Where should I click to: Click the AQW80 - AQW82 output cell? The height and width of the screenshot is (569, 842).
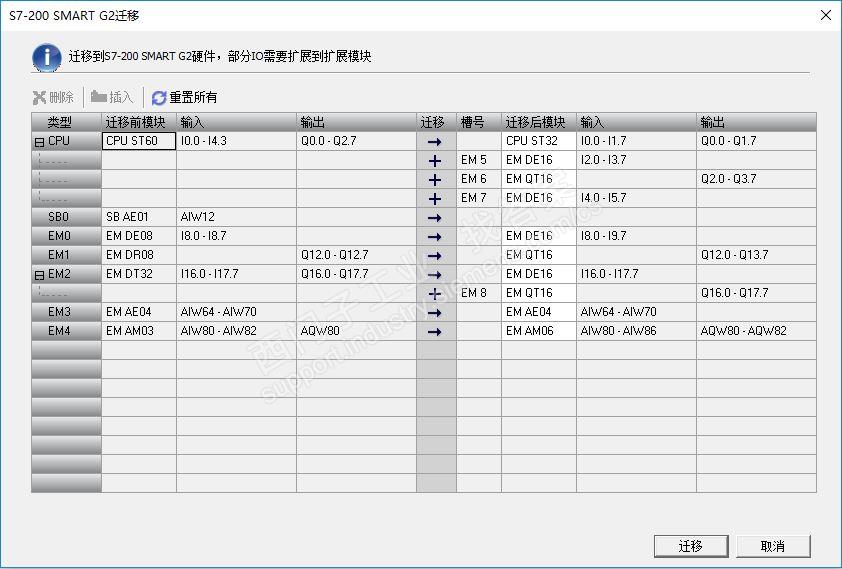(x=756, y=331)
